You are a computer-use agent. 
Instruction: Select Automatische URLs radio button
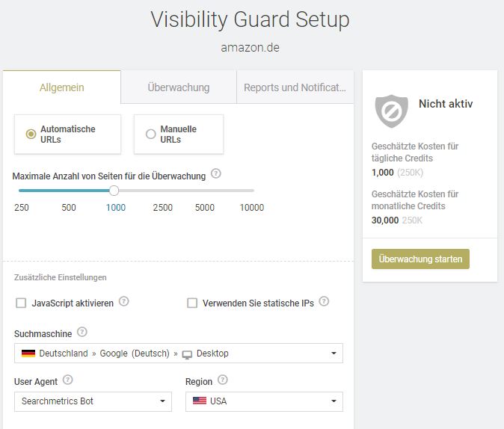[31, 134]
